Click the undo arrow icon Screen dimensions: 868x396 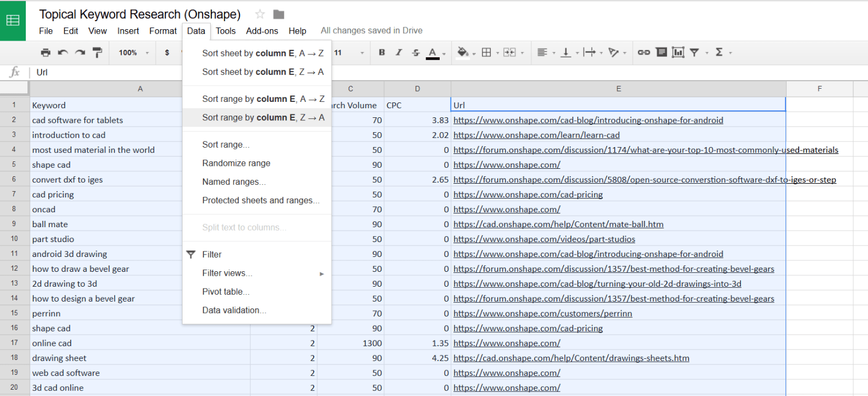63,53
